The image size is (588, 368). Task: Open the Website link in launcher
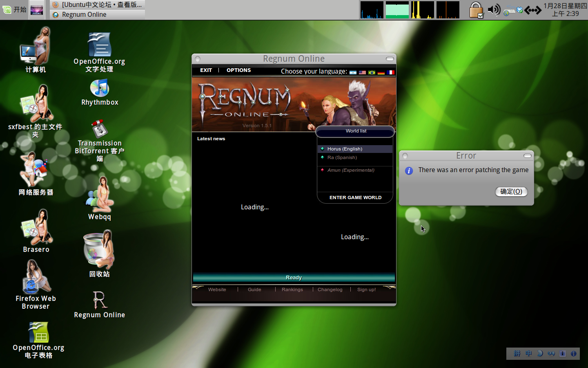tap(217, 289)
